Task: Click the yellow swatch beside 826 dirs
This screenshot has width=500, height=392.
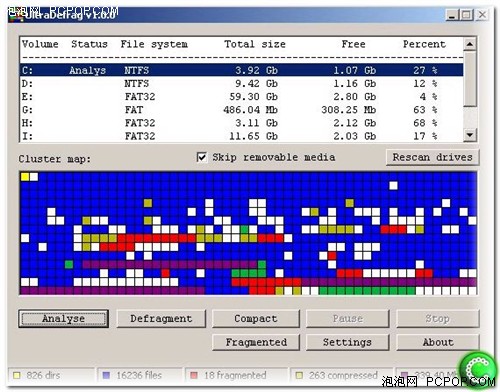Action: [x=17, y=376]
